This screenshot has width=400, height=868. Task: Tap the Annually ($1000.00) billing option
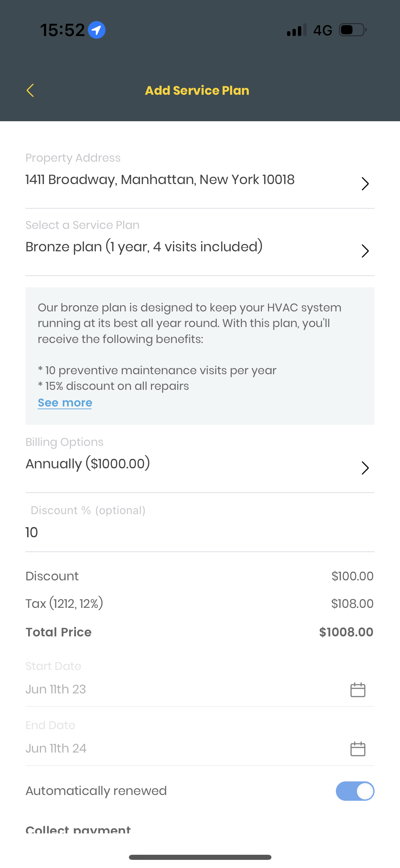(x=88, y=464)
